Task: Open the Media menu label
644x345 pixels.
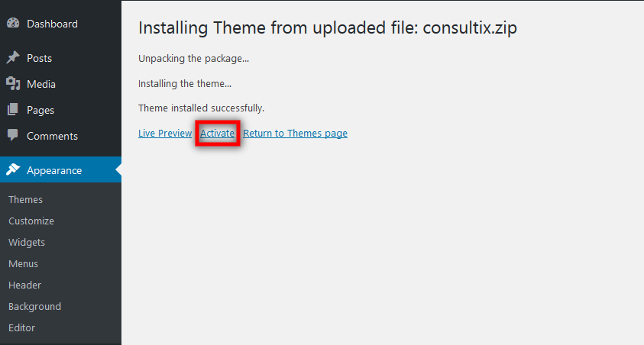Action: 41,84
